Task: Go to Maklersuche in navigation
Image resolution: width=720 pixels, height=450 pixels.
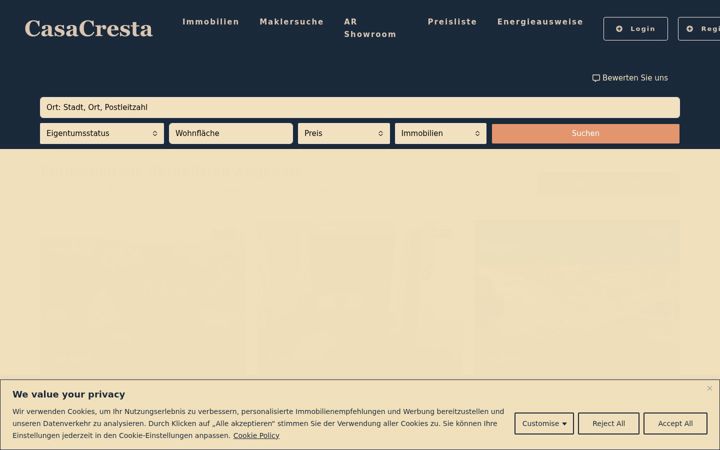Action: click(292, 22)
